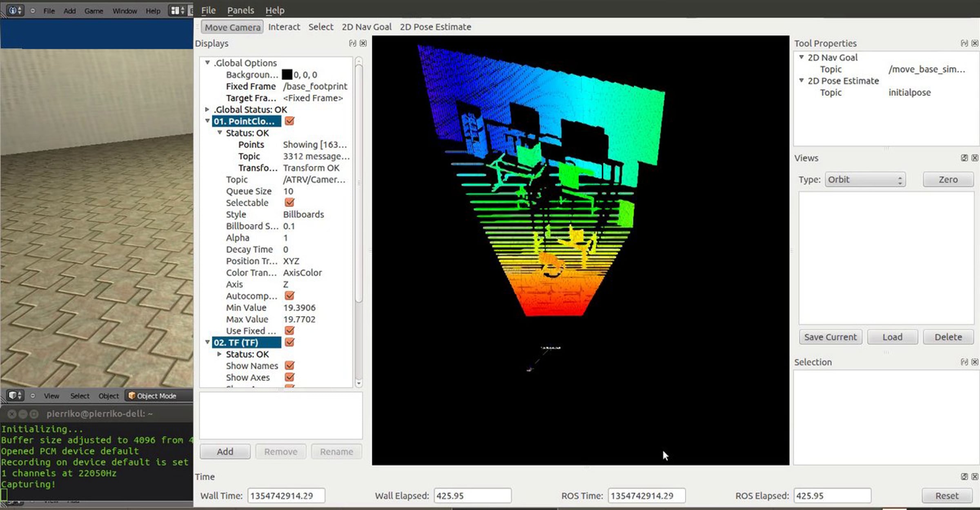Image resolution: width=980 pixels, height=510 pixels.
Task: Click the Wall Time input field
Action: [x=286, y=496]
